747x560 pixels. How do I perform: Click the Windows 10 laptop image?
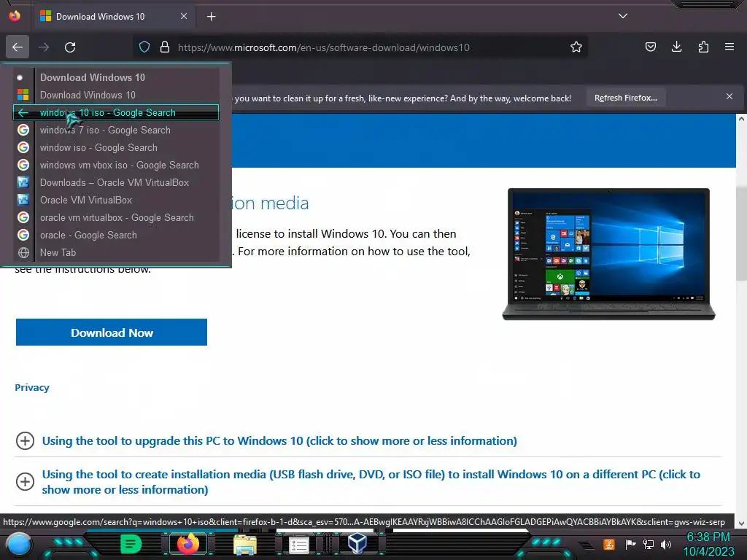point(608,254)
